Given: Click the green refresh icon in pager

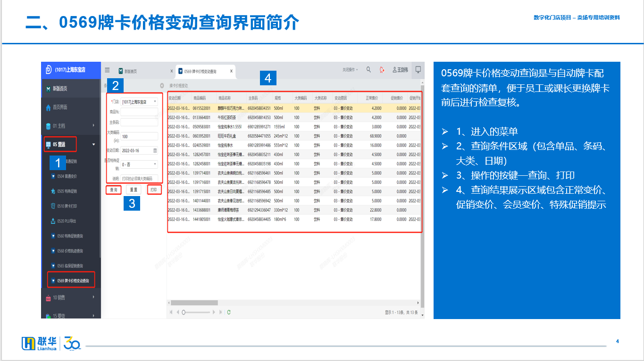Looking at the screenshot, I should 229,312.
